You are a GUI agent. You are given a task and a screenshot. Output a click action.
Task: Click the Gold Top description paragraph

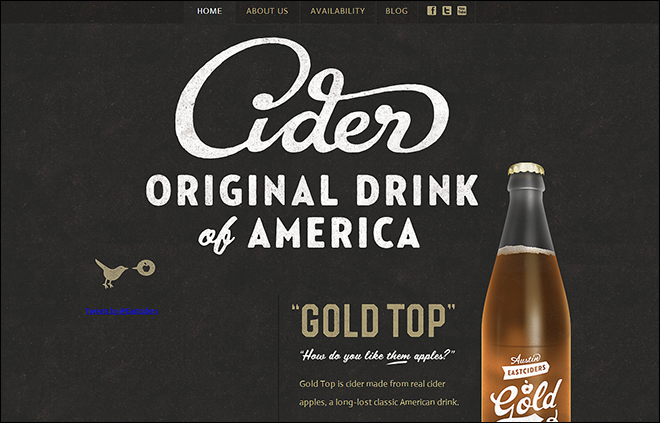coord(379,393)
